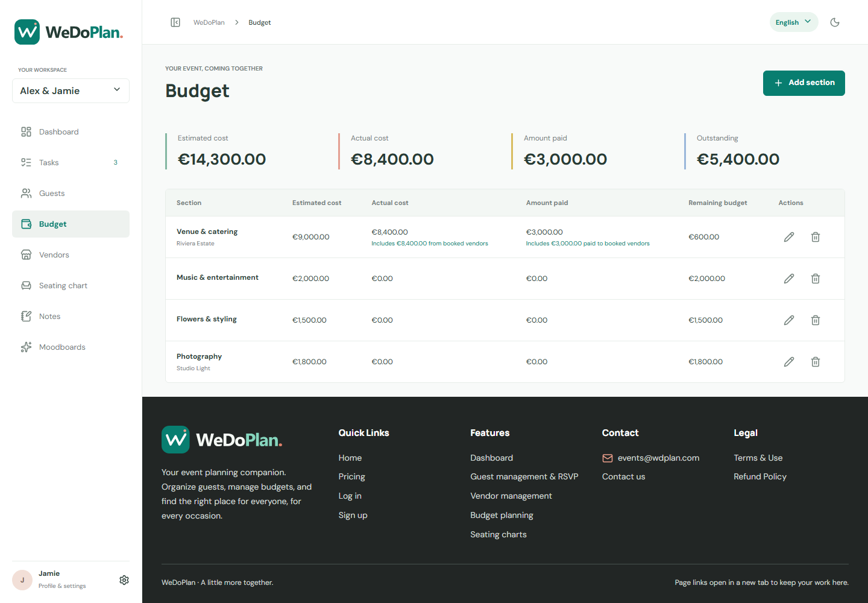Edit the Music & entertainment row
This screenshot has width=868, height=603.
click(x=789, y=279)
